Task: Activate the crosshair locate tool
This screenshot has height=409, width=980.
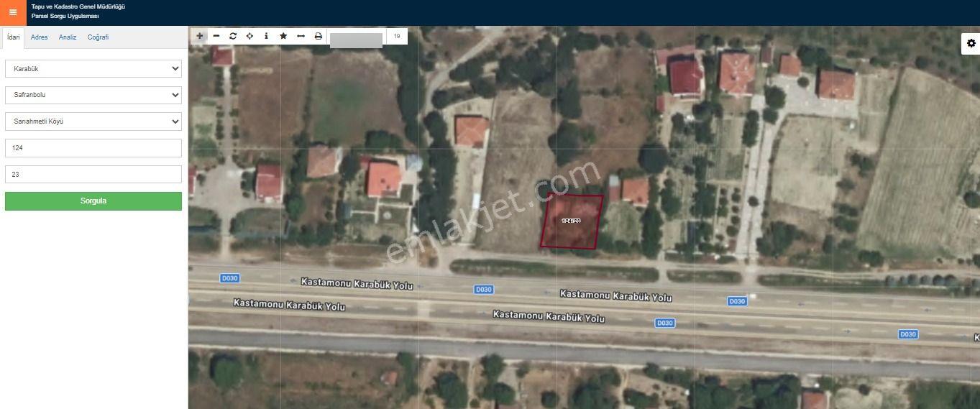Action: pyautogui.click(x=249, y=36)
